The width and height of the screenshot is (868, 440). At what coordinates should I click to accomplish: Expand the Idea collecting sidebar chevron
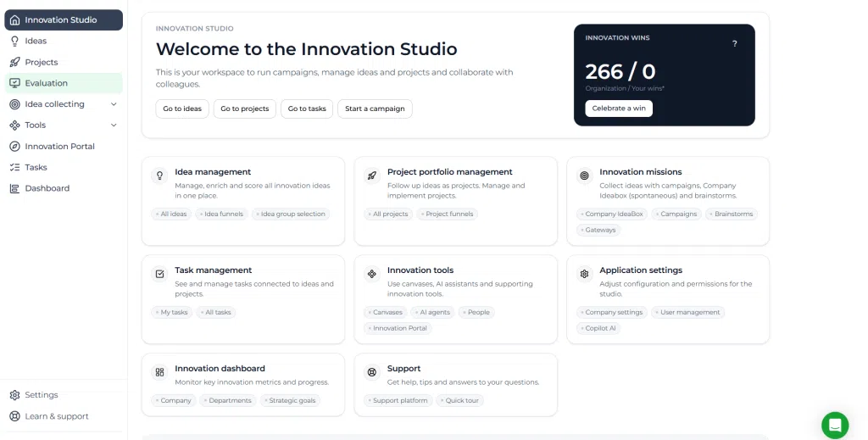(114, 104)
